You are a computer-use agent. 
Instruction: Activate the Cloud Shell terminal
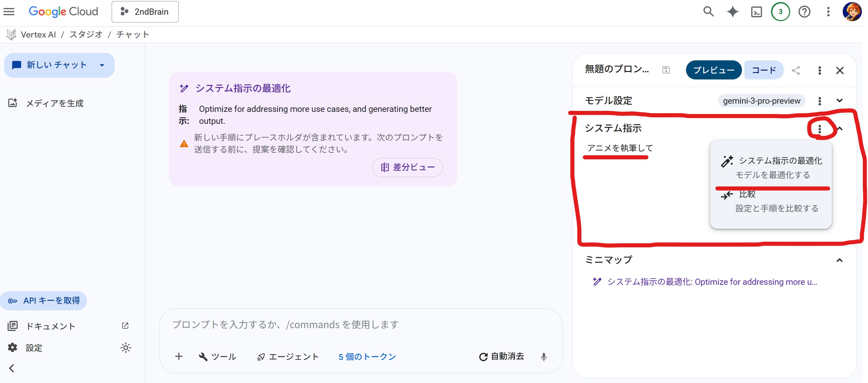[756, 11]
